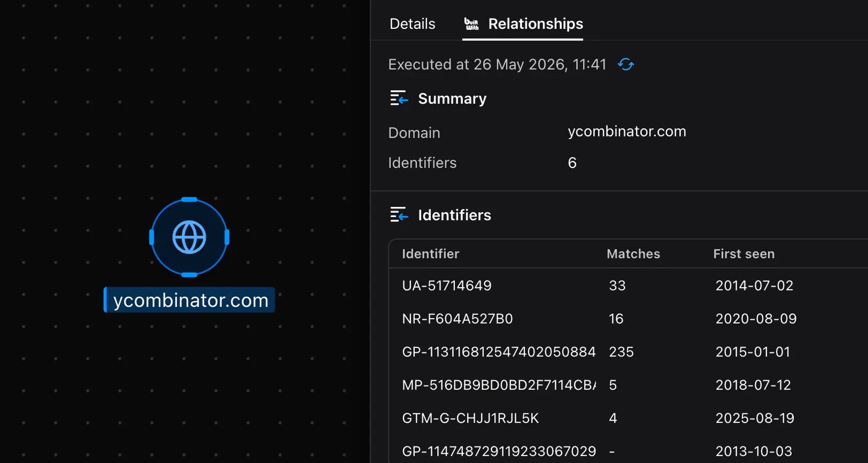Select identifier NR-F604A527B0

(457, 319)
